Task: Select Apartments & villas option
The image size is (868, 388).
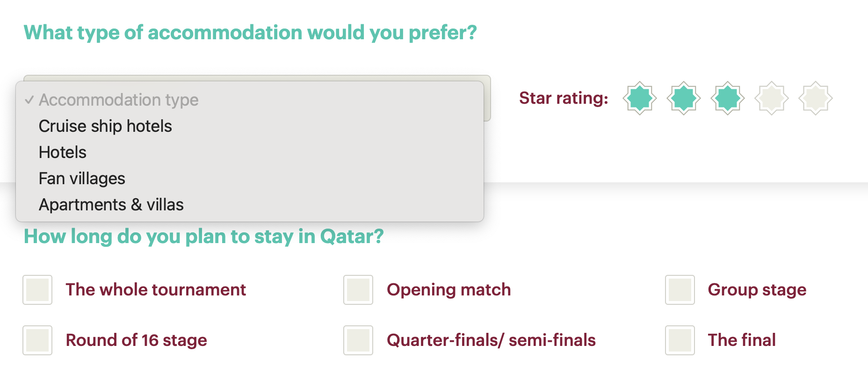Action: (x=111, y=205)
